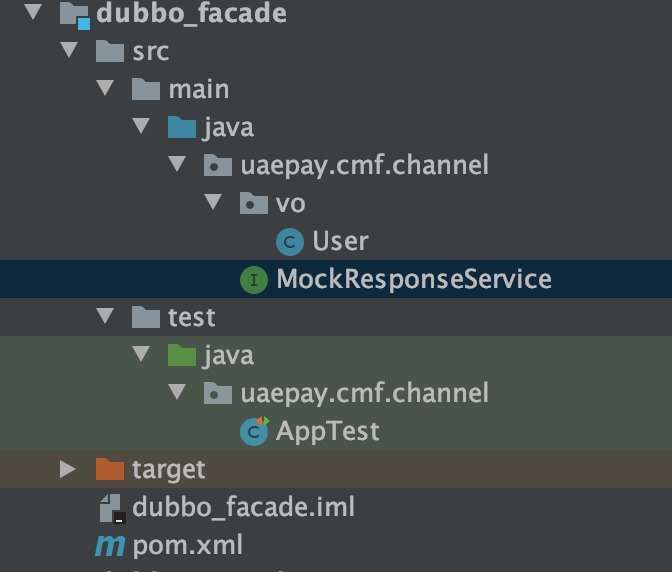Expand the target folder arrow
This screenshot has height=572, width=672.
coord(68,469)
